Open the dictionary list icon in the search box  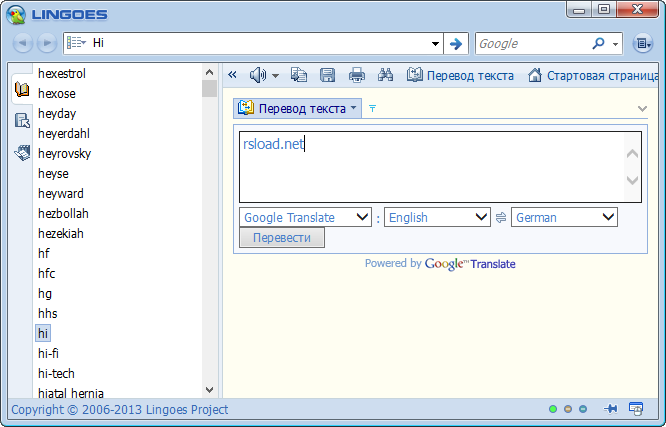(76, 42)
